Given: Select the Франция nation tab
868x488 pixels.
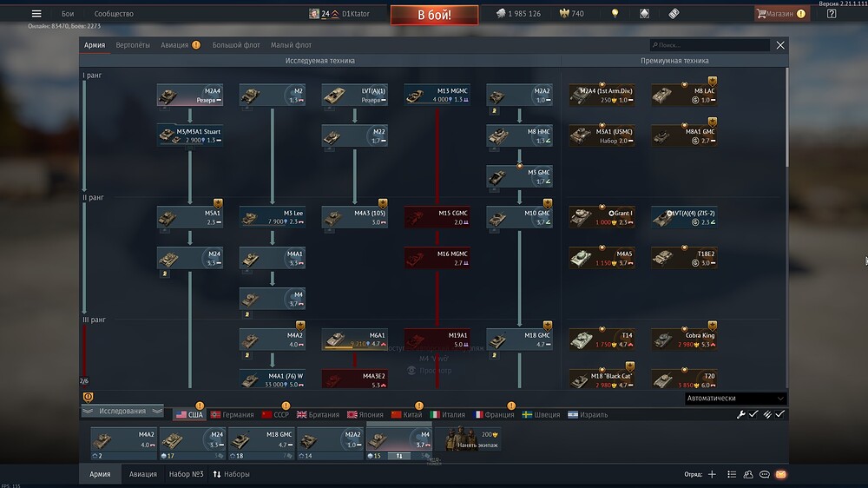Looking at the screenshot, I should pos(495,414).
